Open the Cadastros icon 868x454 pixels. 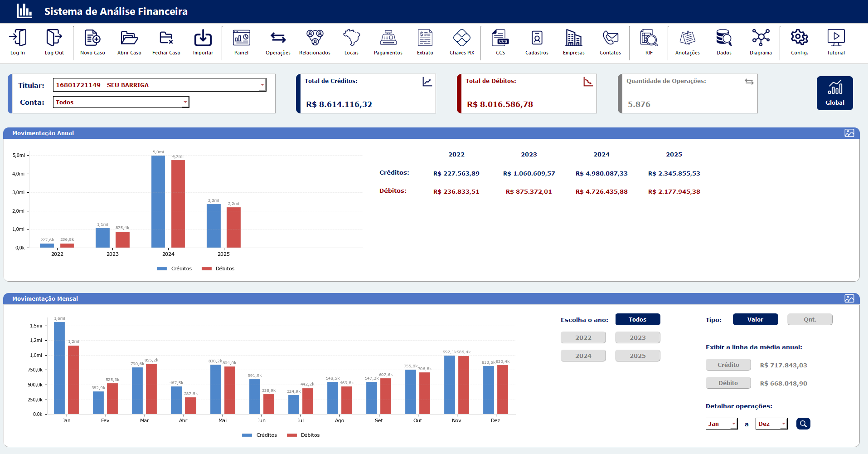[x=537, y=38]
